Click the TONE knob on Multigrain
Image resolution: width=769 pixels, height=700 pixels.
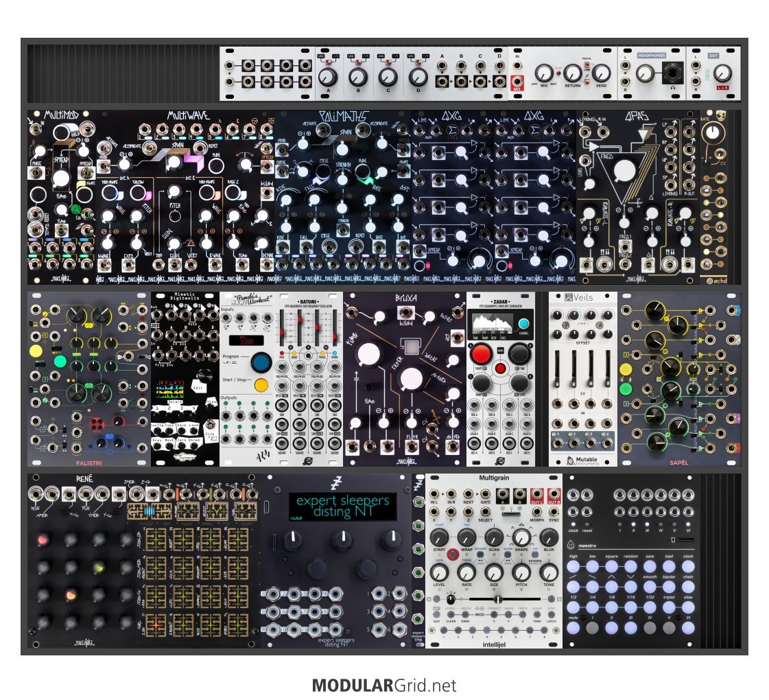[549, 572]
